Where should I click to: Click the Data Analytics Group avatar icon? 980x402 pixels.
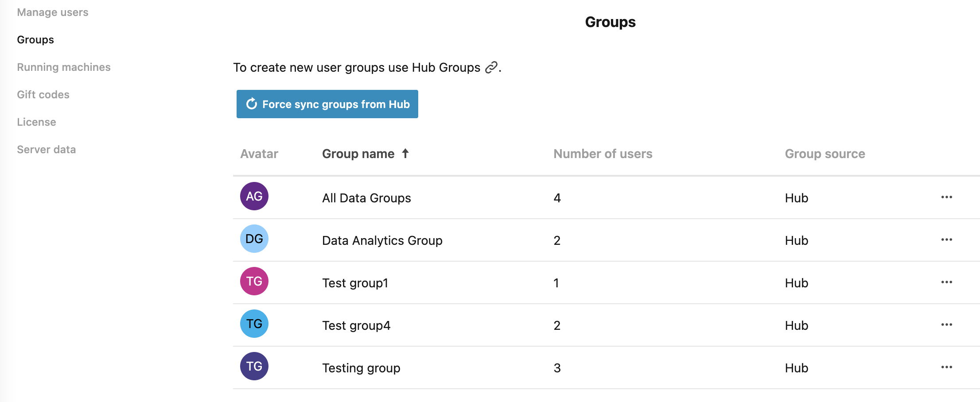[254, 239]
